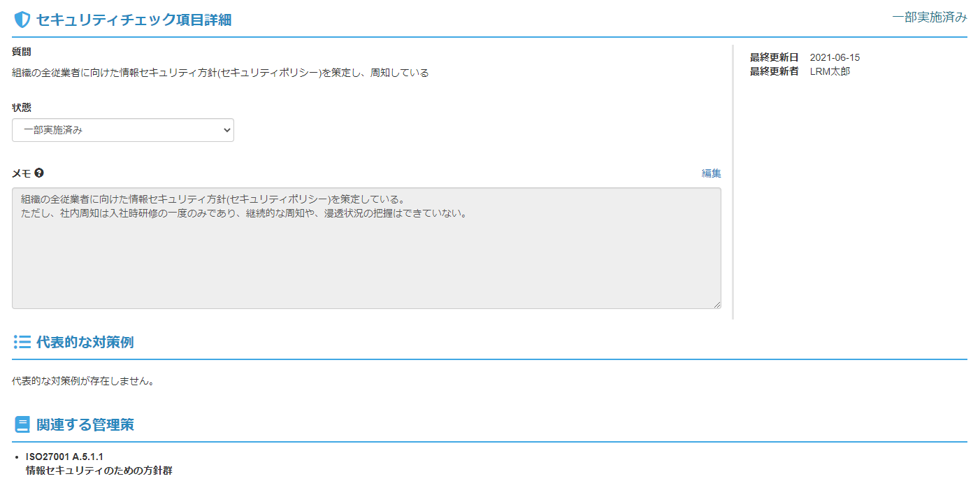Image resolution: width=980 pixels, height=502 pixels.
Task: Open the 状態 dropdown showing 一部実施済み
Action: 123,130
